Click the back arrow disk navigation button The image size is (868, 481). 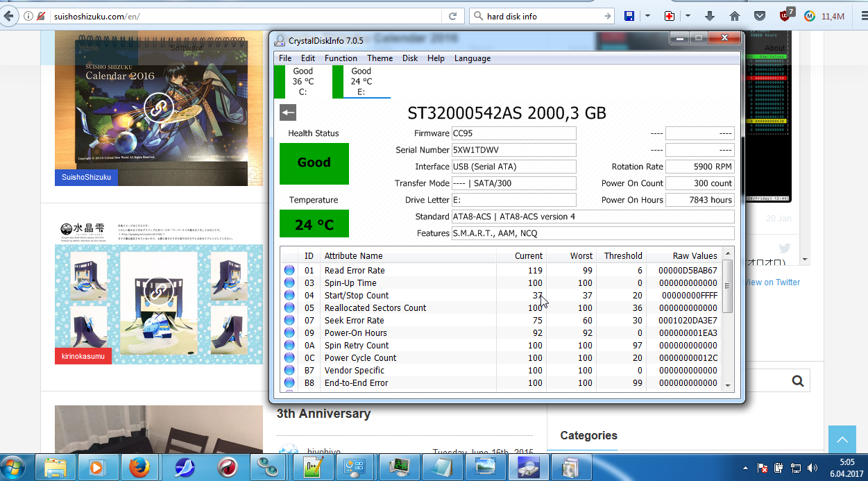pos(288,112)
